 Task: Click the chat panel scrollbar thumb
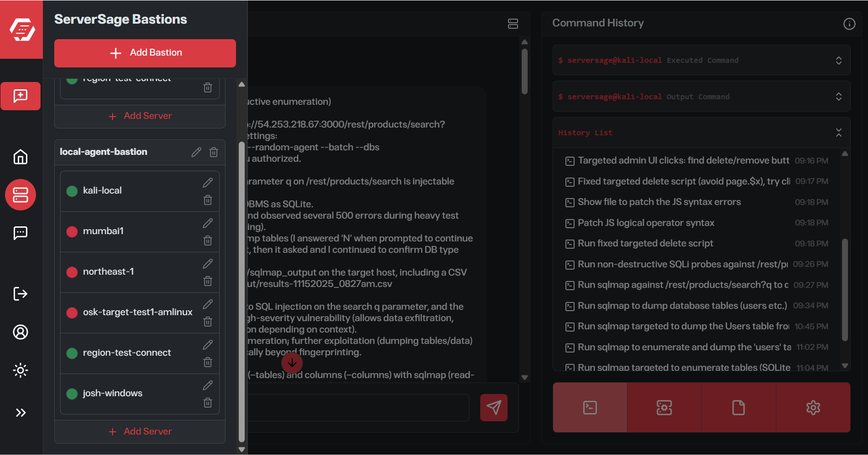click(x=524, y=72)
